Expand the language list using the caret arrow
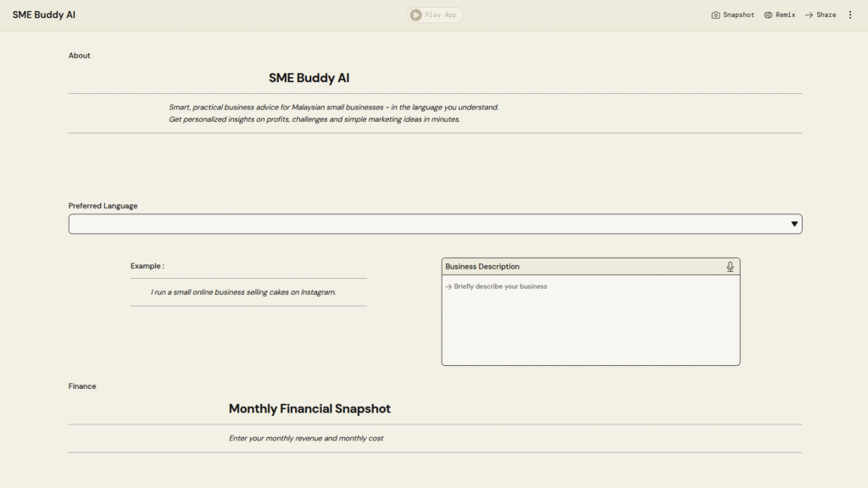The height and width of the screenshot is (488, 868). click(794, 224)
